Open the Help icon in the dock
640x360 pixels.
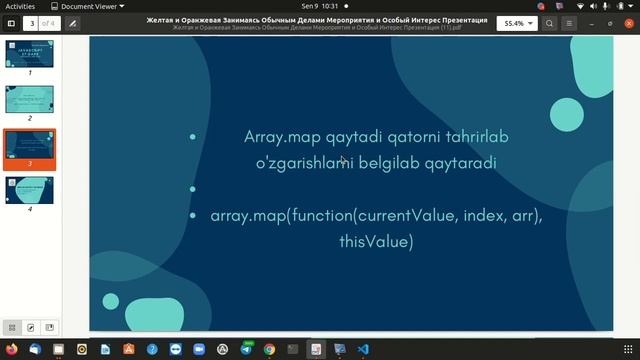click(152, 349)
